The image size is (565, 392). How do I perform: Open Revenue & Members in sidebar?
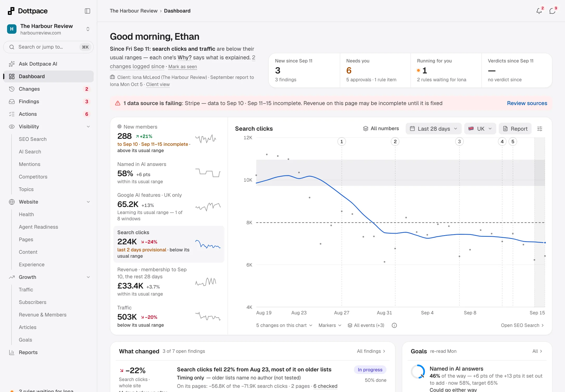point(43,315)
